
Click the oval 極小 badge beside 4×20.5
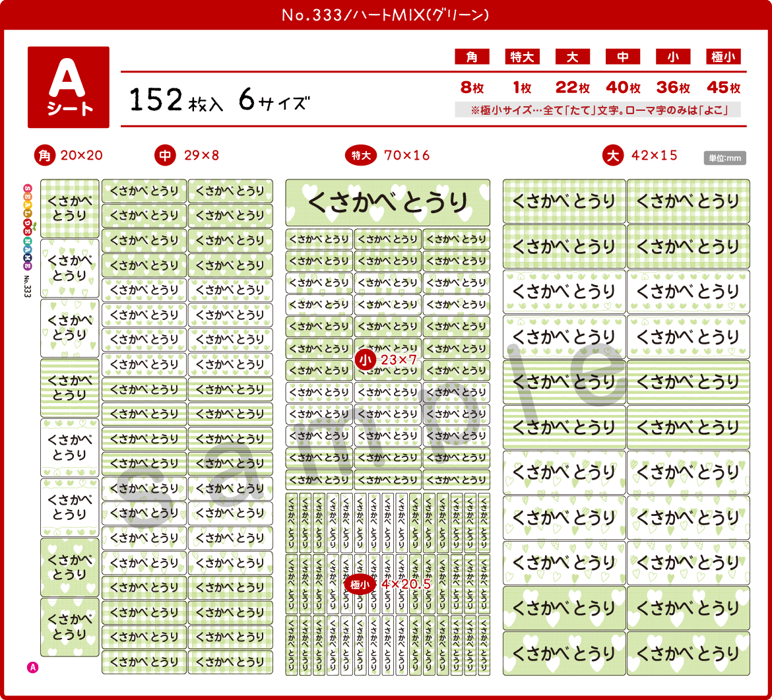click(x=360, y=585)
